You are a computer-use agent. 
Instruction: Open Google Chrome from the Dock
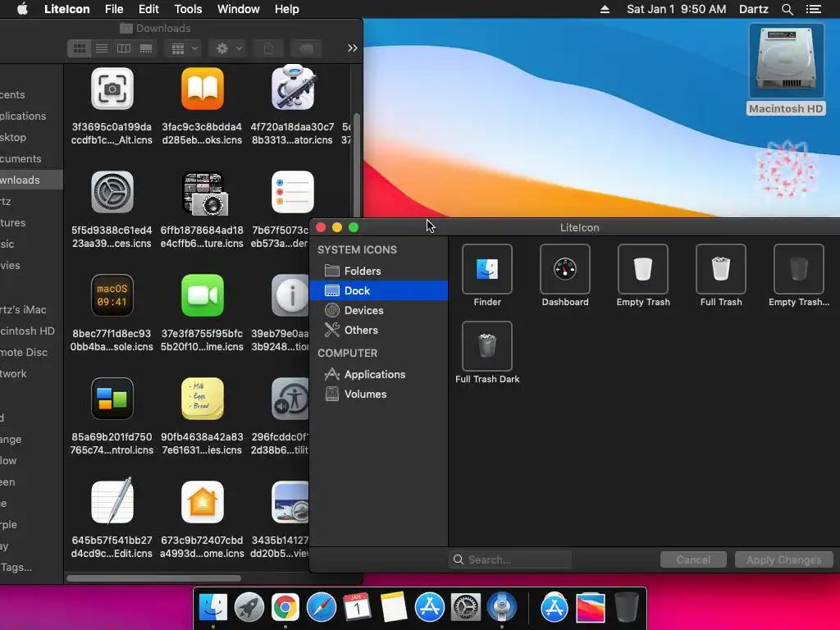(285, 608)
